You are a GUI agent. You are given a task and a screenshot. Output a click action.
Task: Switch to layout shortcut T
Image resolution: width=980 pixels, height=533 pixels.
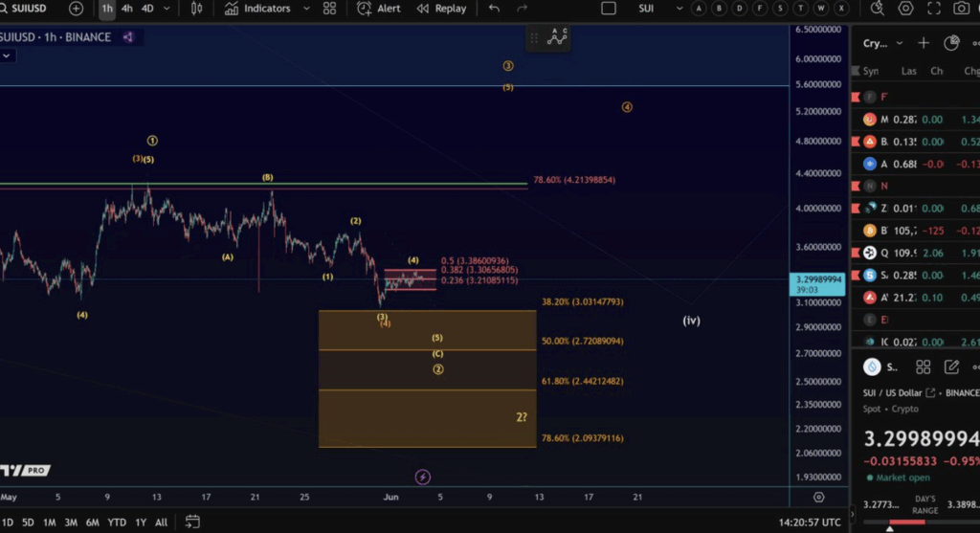pyautogui.click(x=801, y=8)
